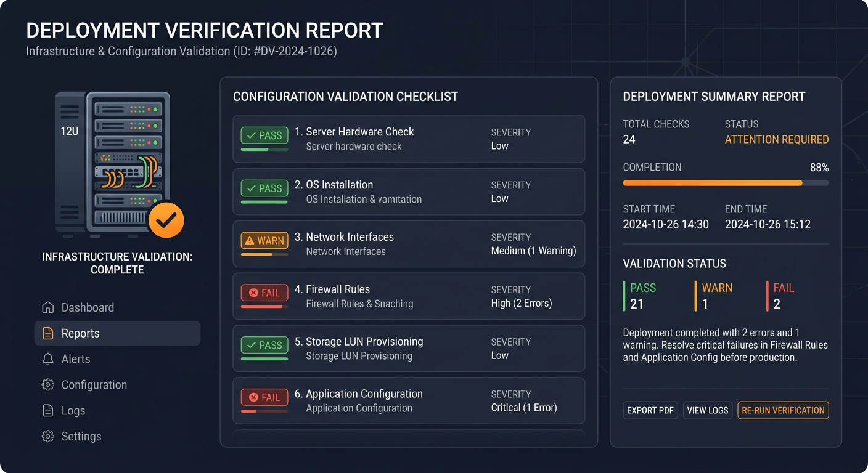Select the '2. OS Installation' title

pos(334,185)
